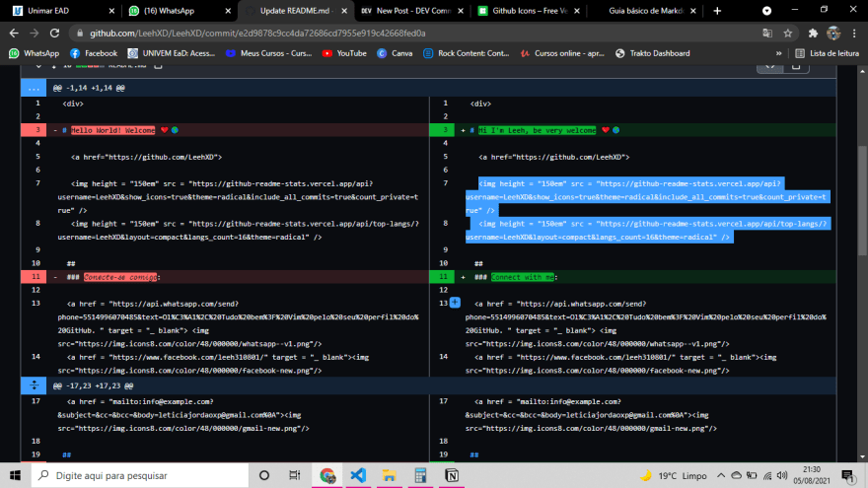Open the volume control in the tray
The height and width of the screenshot is (488, 868).
(x=781, y=475)
